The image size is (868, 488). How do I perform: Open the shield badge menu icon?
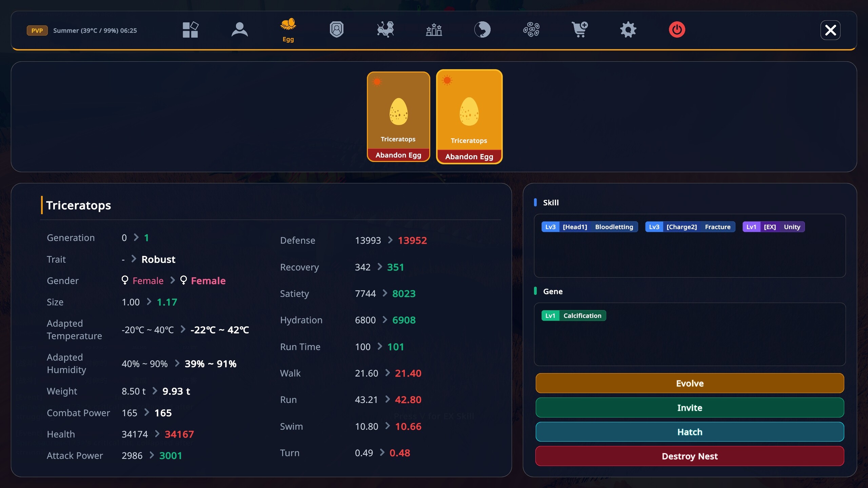(x=337, y=30)
